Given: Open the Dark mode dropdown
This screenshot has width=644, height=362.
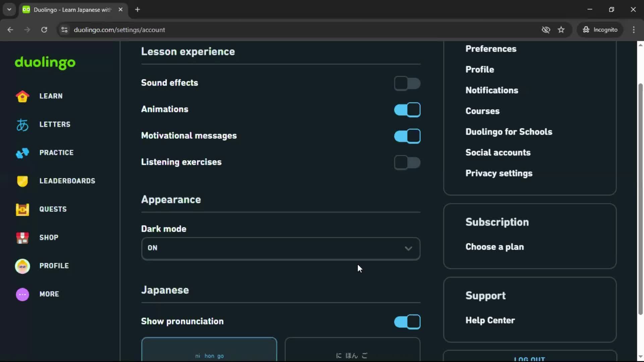Looking at the screenshot, I should click(x=280, y=248).
